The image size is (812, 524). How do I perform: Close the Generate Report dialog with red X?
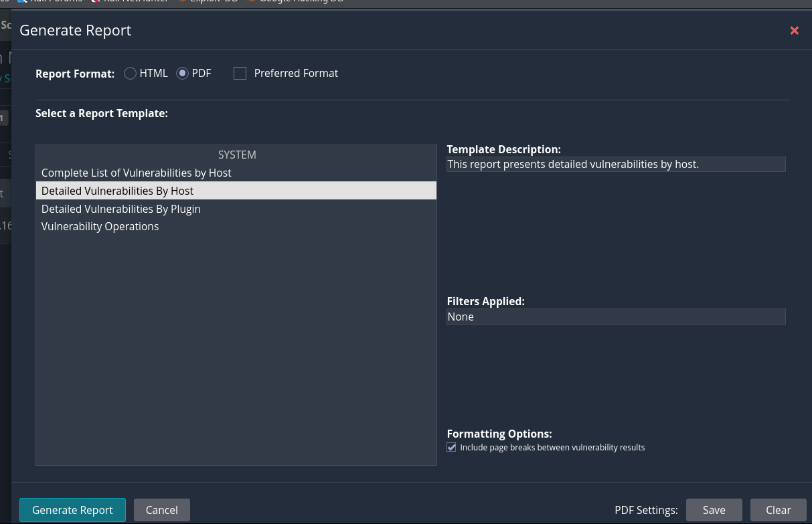pos(794,31)
